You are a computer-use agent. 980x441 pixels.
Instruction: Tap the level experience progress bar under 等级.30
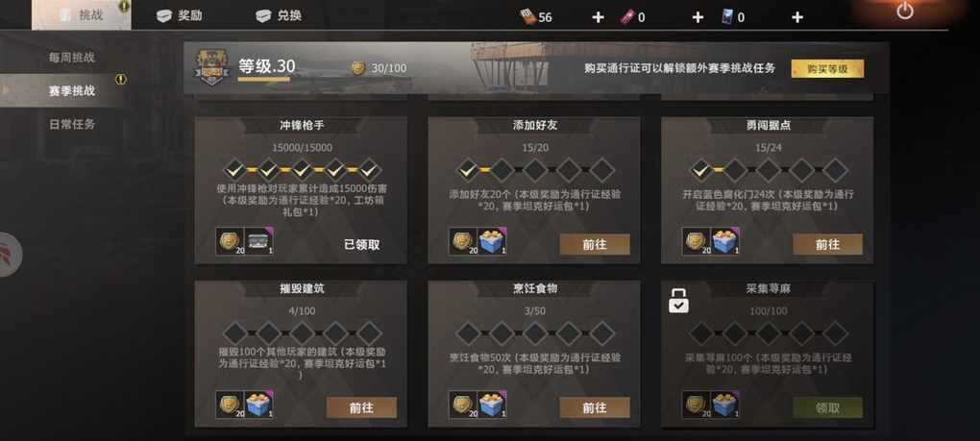point(263,80)
